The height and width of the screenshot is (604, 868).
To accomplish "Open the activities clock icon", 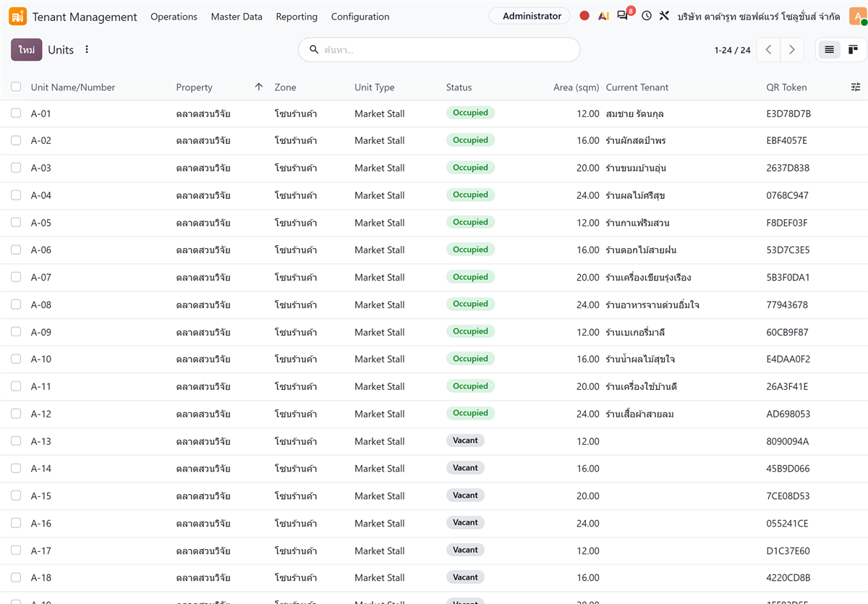I will (x=647, y=16).
